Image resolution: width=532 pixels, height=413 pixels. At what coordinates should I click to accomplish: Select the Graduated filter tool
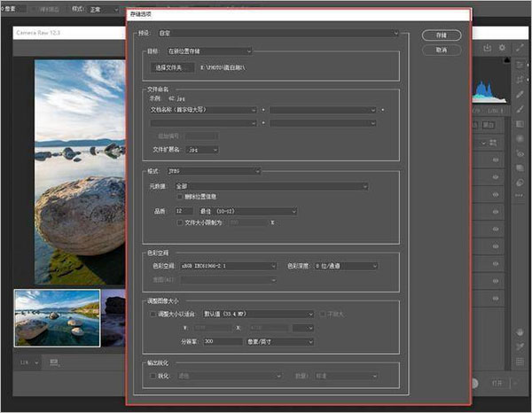click(x=520, y=124)
